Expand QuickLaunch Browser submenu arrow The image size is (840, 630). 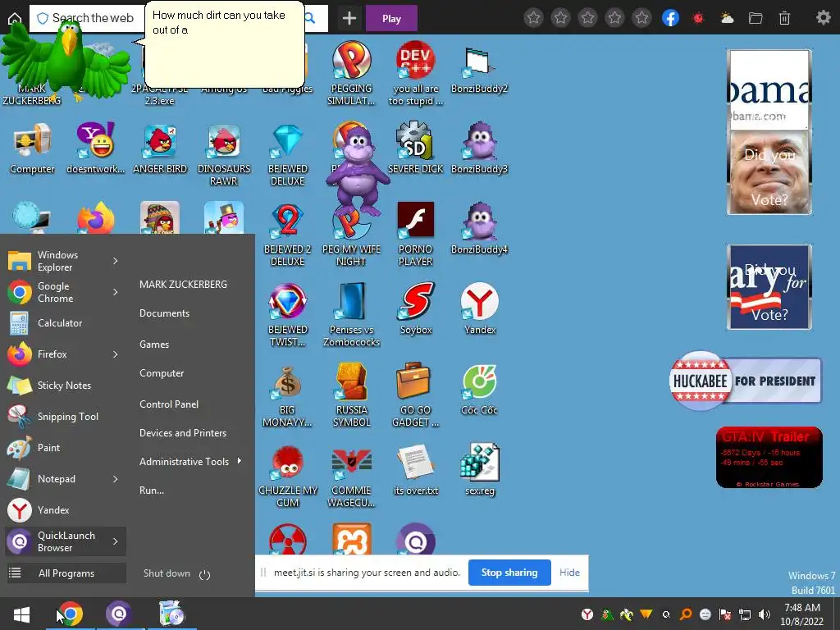point(115,541)
